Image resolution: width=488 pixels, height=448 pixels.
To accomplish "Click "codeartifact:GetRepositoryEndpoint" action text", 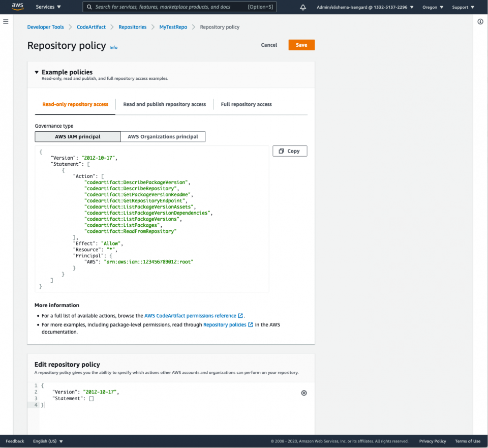I will coord(134,201).
